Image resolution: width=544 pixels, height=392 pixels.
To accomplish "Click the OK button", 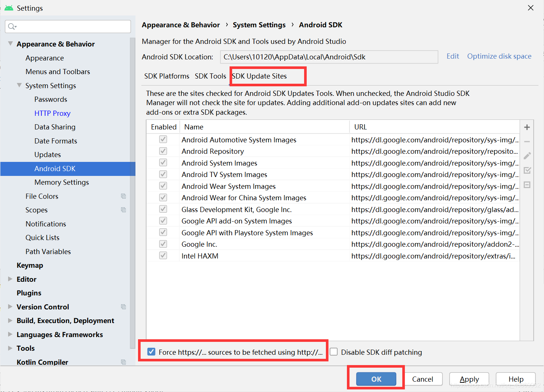I will pyautogui.click(x=376, y=379).
